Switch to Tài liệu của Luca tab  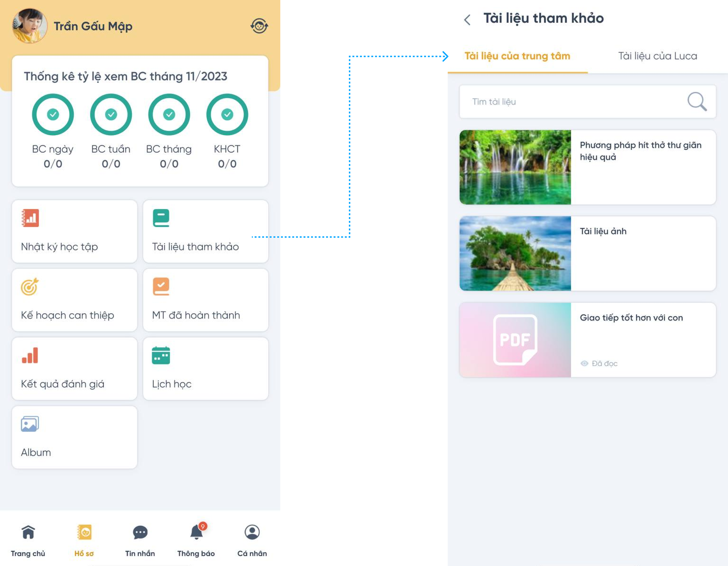657,56
